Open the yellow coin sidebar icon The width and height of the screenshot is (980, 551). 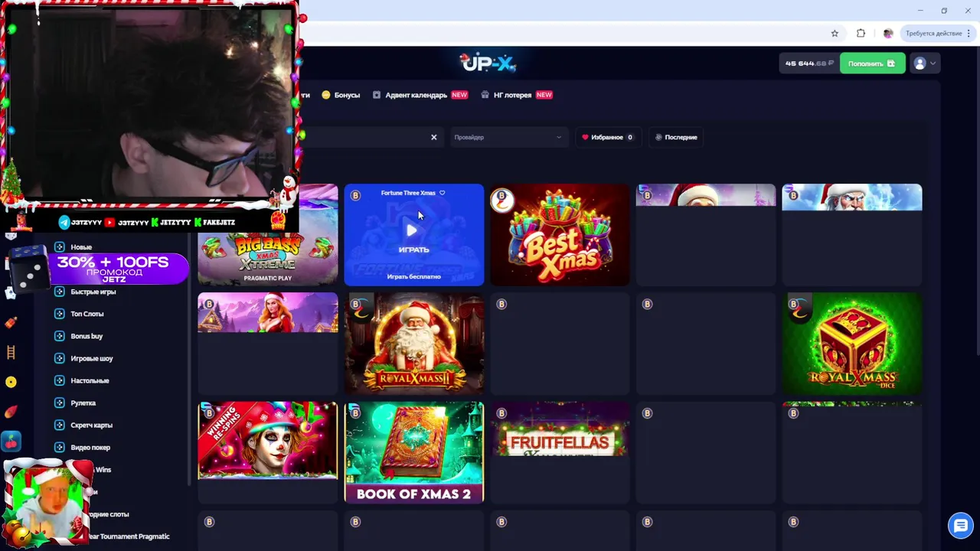(x=11, y=382)
